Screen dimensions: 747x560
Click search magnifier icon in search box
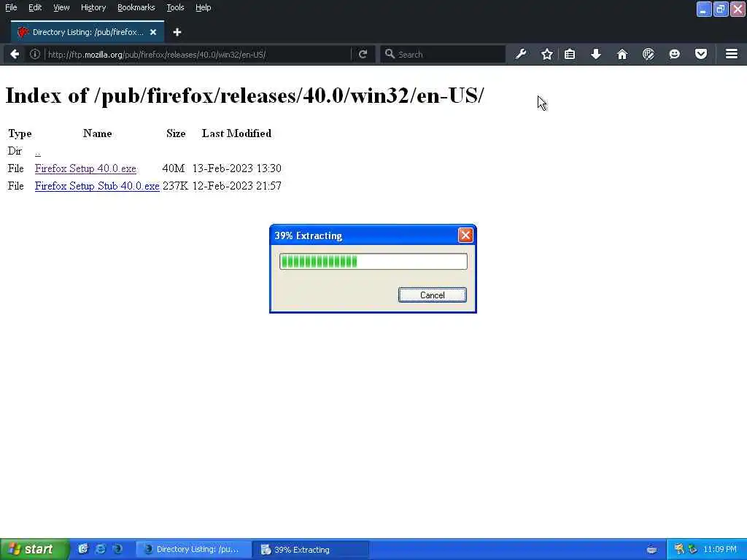click(x=390, y=54)
